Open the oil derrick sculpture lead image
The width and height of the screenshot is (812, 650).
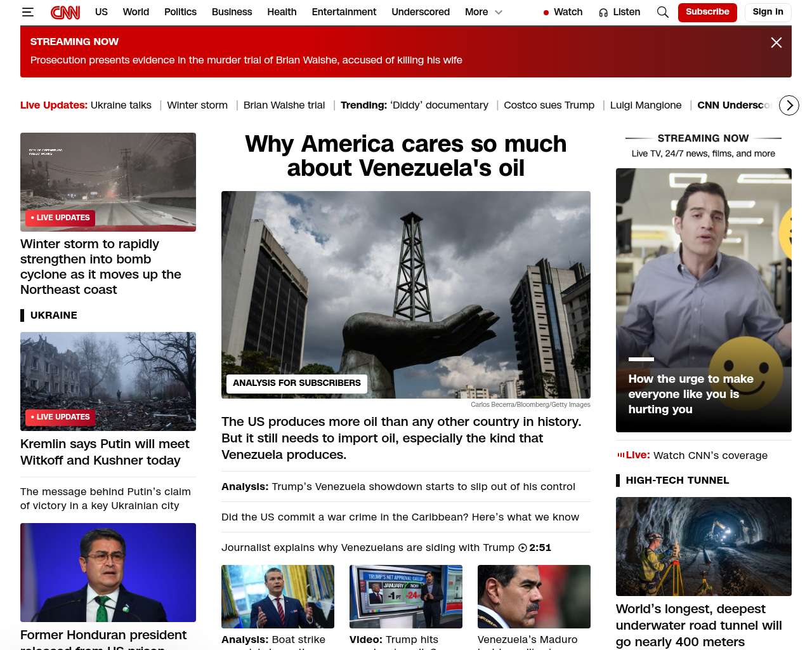pyautogui.click(x=406, y=295)
